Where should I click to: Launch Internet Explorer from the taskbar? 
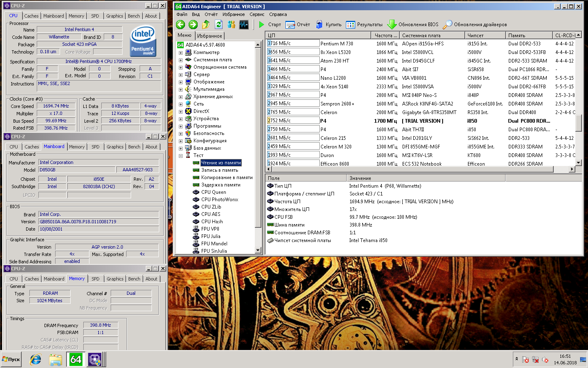pos(36,359)
